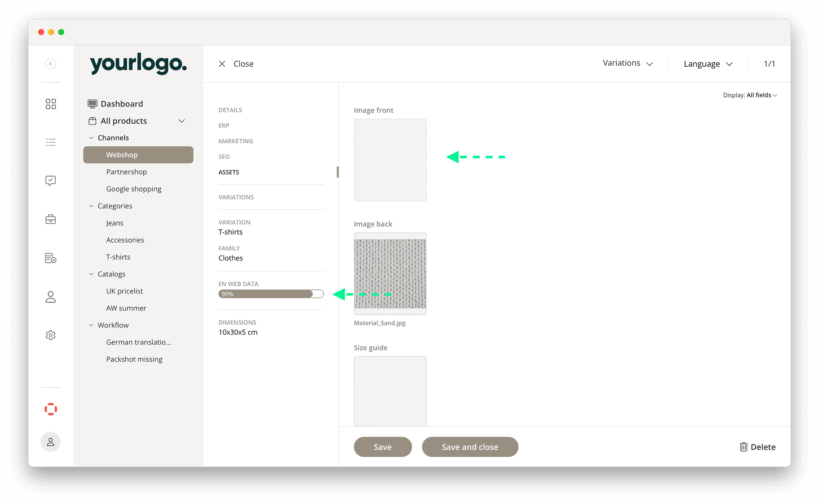Screen dimensions: 819x504
Task: Open the comments chat icon in sidebar
Action: coord(50,180)
